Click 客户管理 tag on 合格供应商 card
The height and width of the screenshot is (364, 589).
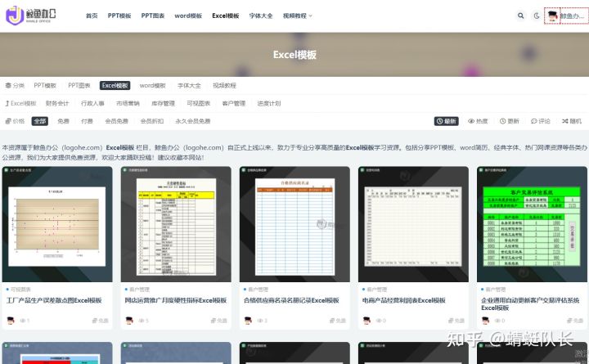pos(258,290)
